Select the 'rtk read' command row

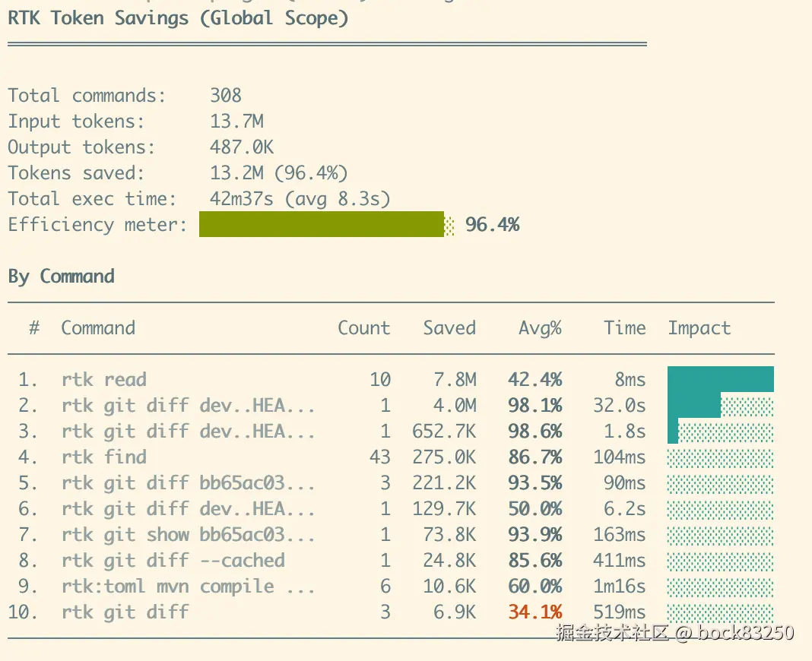[x=391, y=379]
